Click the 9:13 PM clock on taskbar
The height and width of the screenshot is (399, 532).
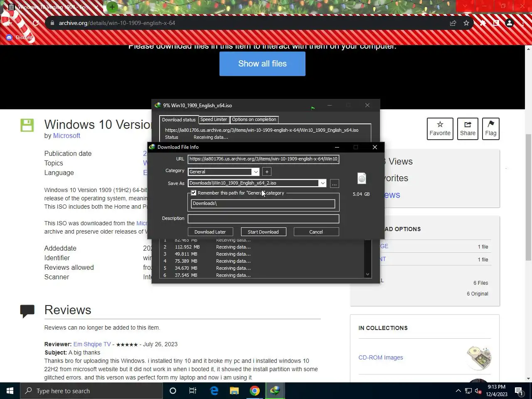(496, 387)
